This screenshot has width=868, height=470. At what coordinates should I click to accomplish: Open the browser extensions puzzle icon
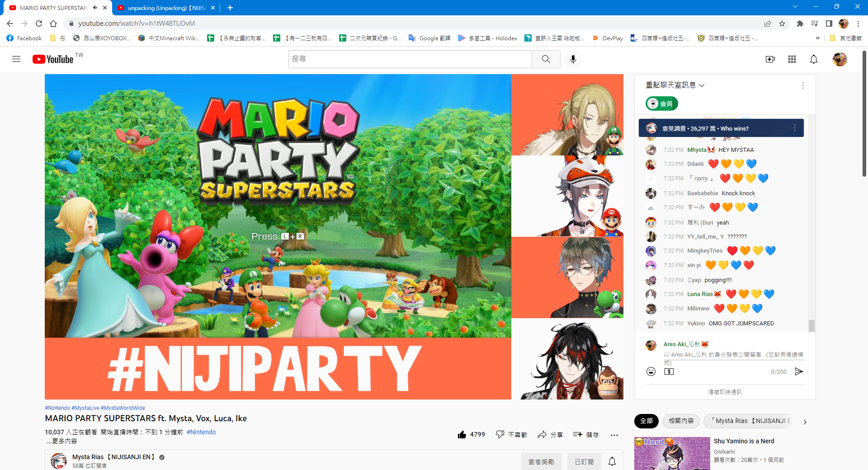[800, 23]
